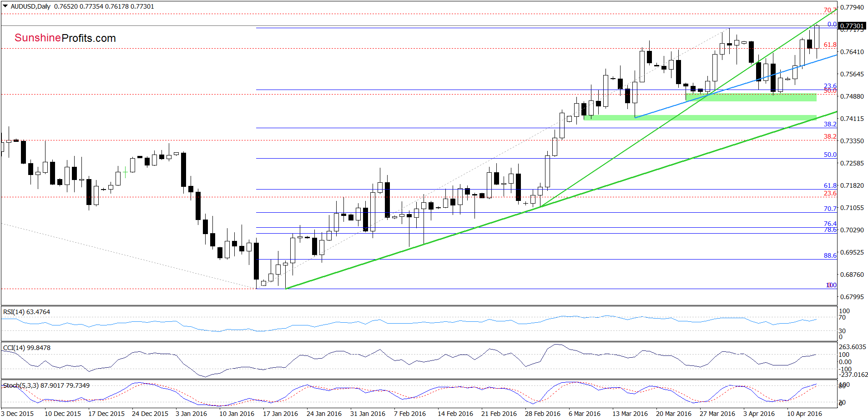868x420 pixels.
Task: Click the OHLC values 0.76520 0.77354 0.76178 0.77301
Action: point(104,6)
